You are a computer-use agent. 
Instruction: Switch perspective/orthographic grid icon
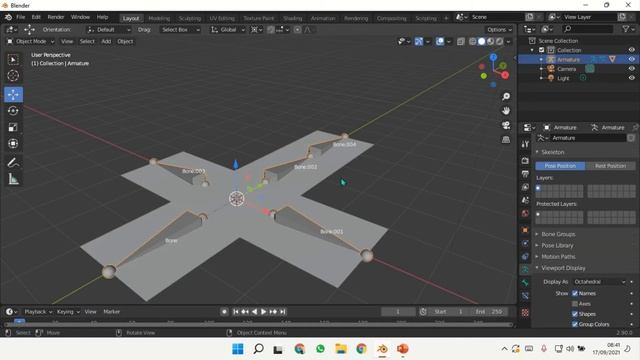(x=506, y=140)
